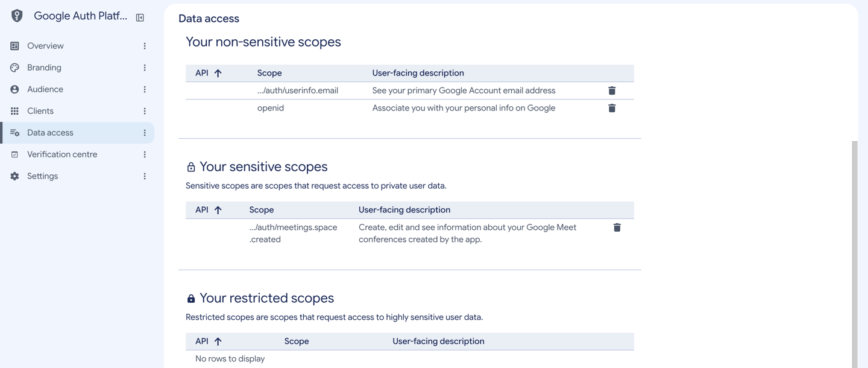Sort non-sensitive scopes by API arrow
This screenshot has width=868, height=368.
pos(218,73)
